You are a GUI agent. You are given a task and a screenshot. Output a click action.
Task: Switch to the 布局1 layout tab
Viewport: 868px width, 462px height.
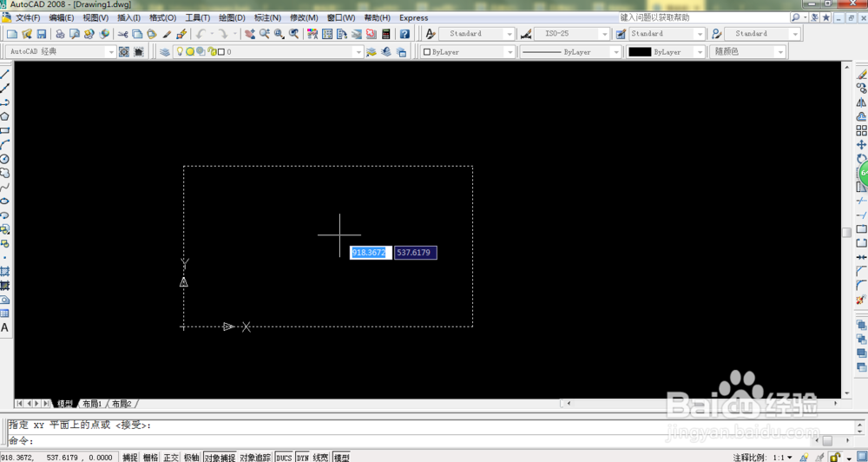pos(93,404)
